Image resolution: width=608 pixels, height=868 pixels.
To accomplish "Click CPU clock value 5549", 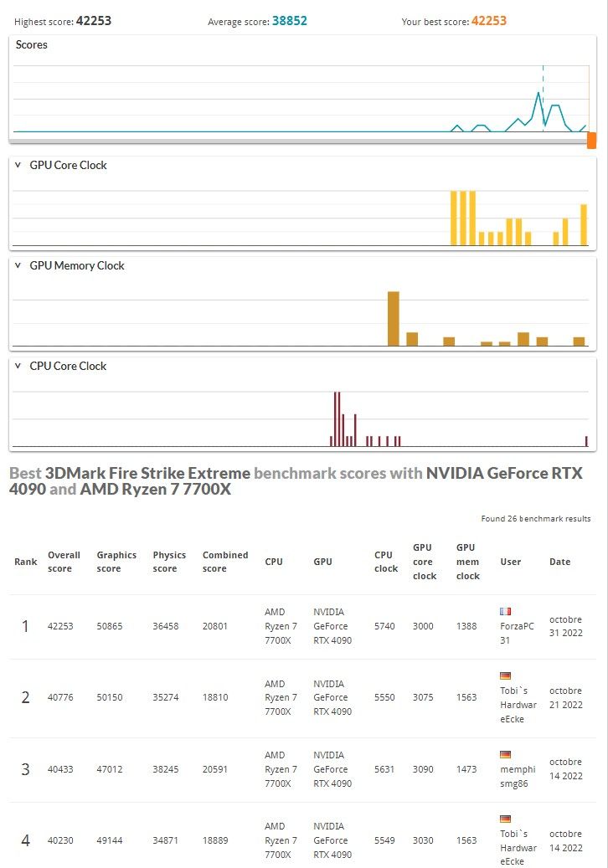I will click(x=384, y=840).
